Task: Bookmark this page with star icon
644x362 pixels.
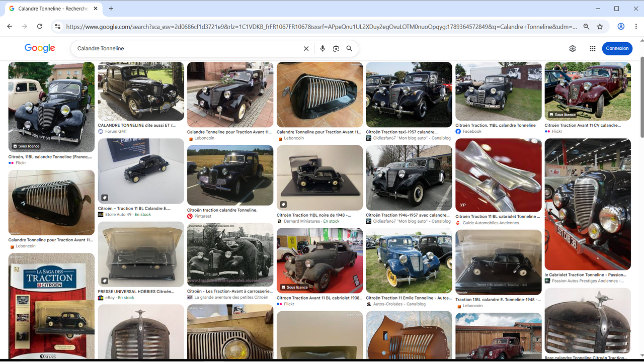Action: tap(600, 27)
